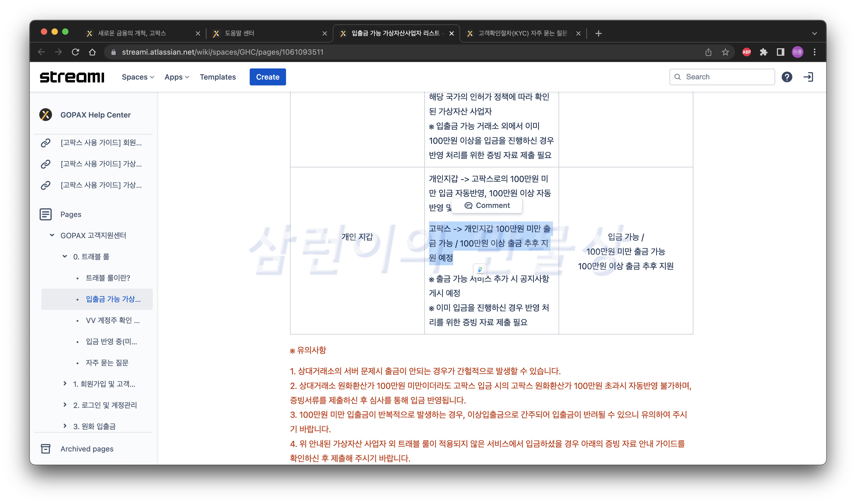Expand the 3. 원화 입출금 tree item
The image size is (856, 504).
65,426
